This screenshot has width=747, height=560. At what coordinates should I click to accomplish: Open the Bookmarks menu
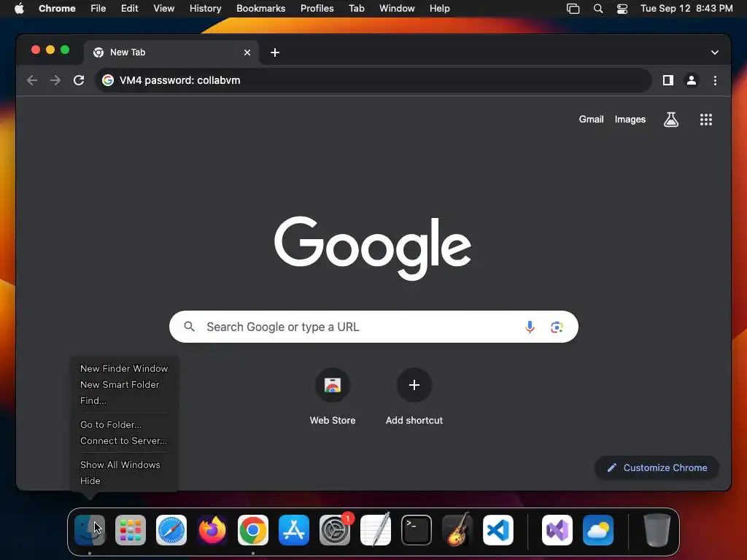tap(261, 9)
